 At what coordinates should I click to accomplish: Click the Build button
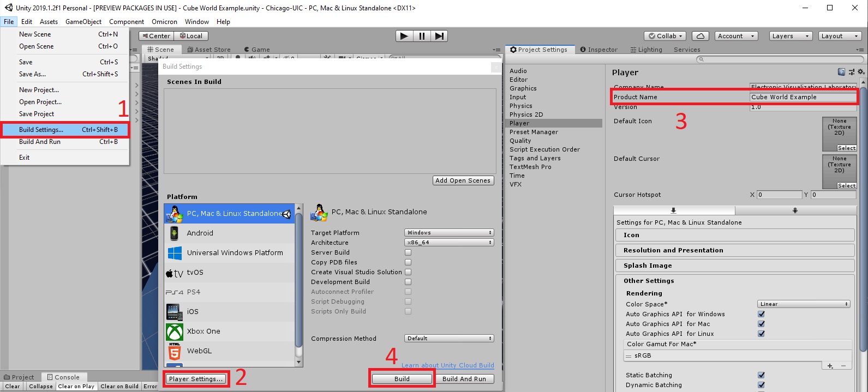click(402, 379)
